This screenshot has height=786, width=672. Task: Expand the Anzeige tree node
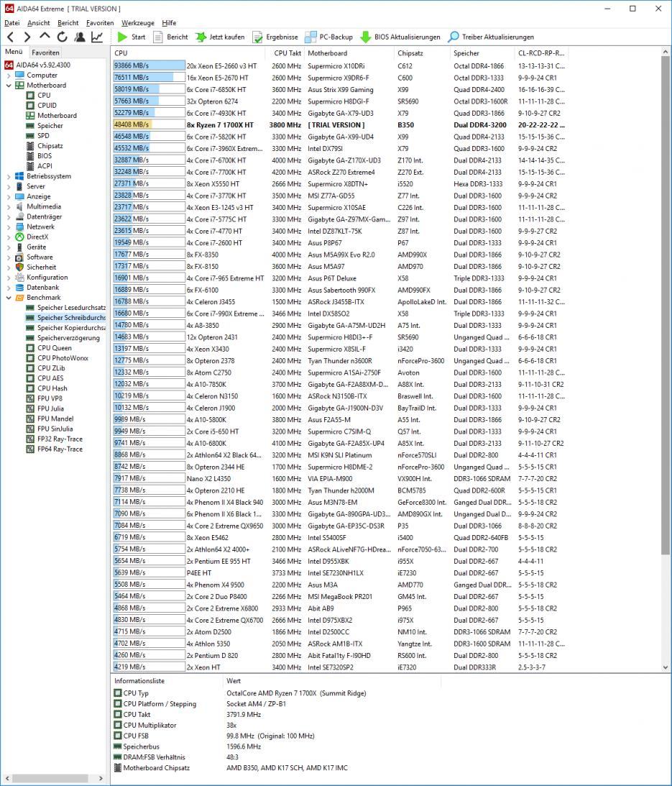point(9,196)
